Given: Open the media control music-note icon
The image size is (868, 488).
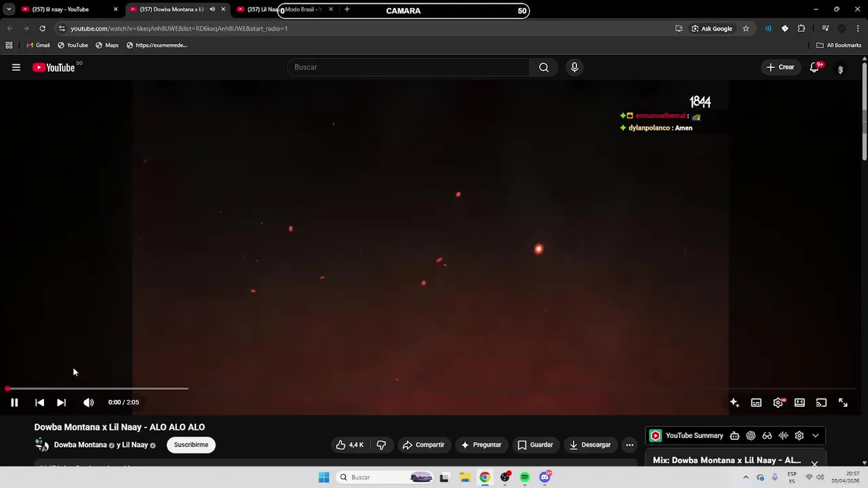Looking at the screenshot, I should pyautogui.click(x=825, y=28).
